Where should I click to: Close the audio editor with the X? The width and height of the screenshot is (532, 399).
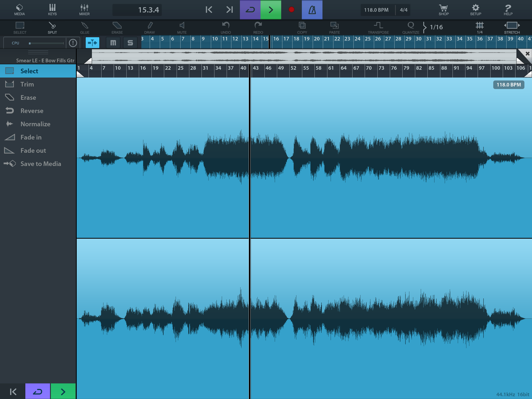click(527, 54)
